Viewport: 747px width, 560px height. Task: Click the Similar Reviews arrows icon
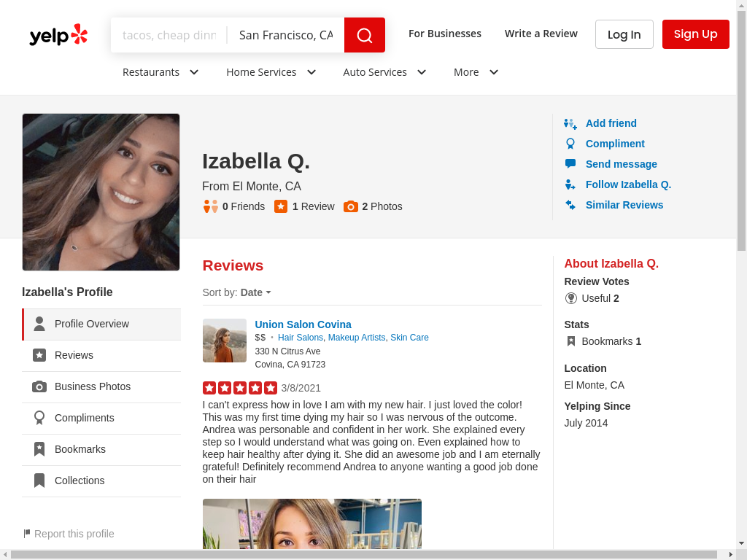[x=570, y=205]
